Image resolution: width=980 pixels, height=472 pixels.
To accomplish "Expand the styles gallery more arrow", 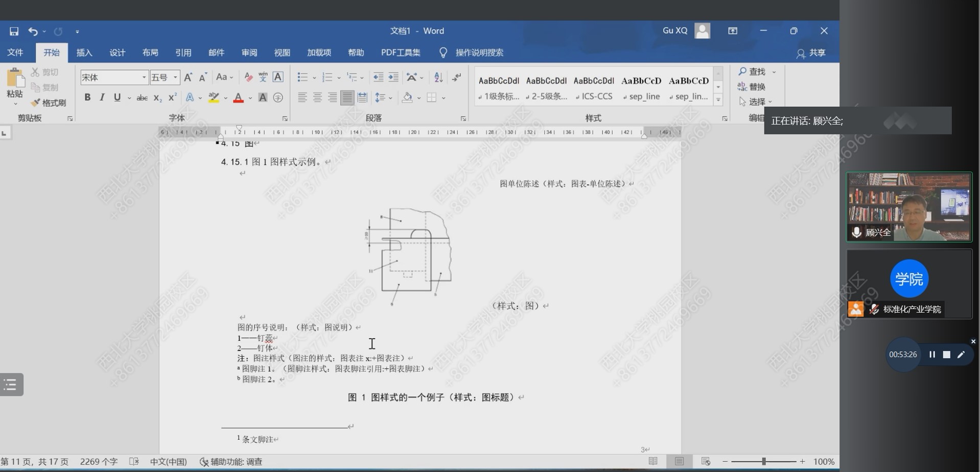I will pyautogui.click(x=718, y=100).
